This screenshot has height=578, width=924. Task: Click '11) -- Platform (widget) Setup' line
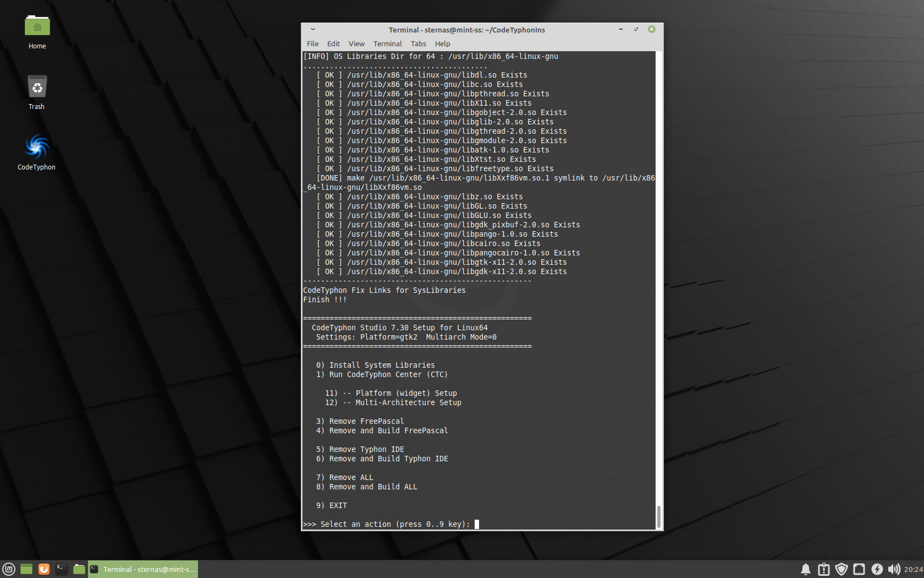coord(391,393)
